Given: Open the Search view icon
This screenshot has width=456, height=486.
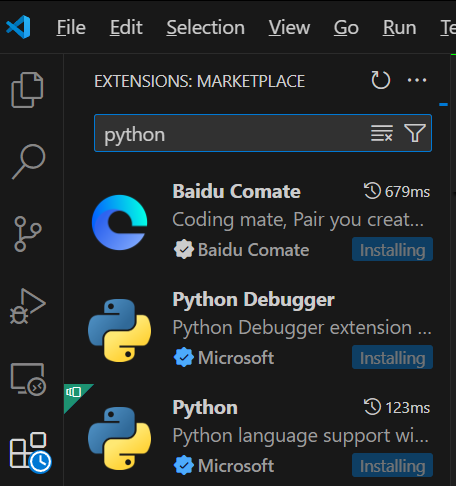Looking at the screenshot, I should click(x=29, y=162).
